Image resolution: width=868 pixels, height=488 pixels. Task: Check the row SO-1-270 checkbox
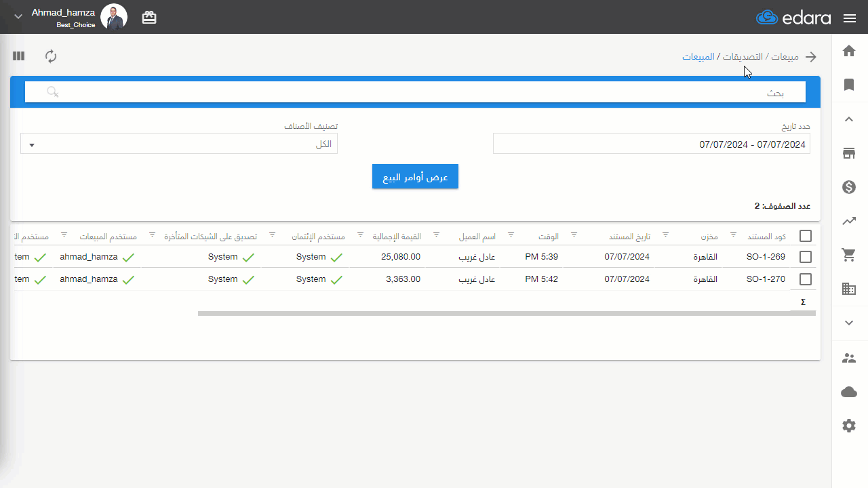tap(806, 279)
